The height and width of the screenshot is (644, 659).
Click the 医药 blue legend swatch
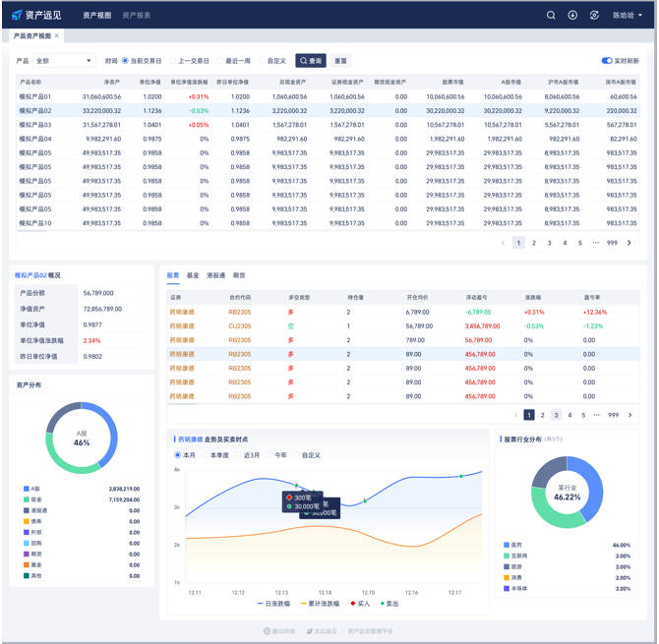(x=506, y=544)
